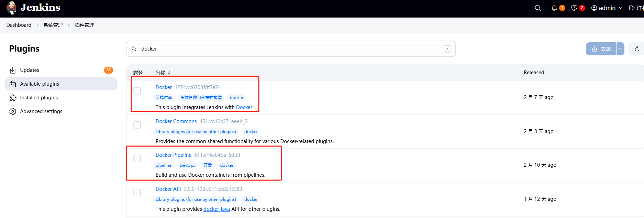
Task: Click the refresh plugins list icon
Action: (x=637, y=49)
